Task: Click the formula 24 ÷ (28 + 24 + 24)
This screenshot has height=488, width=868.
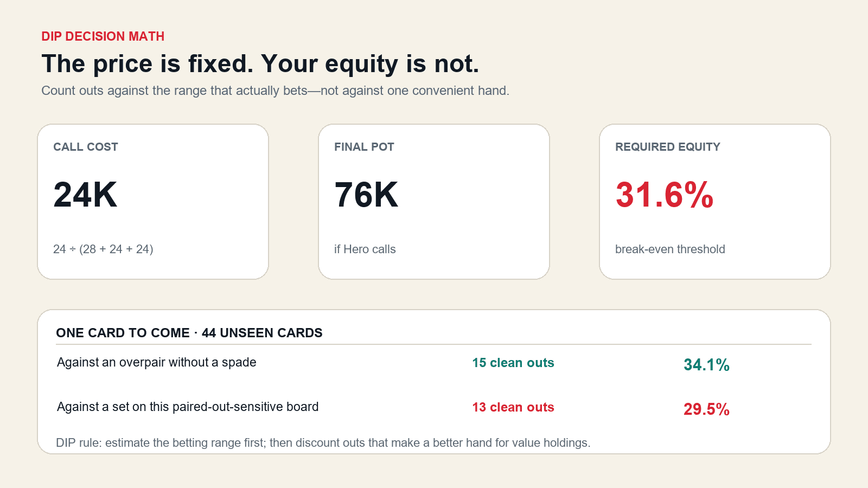Action: point(103,249)
